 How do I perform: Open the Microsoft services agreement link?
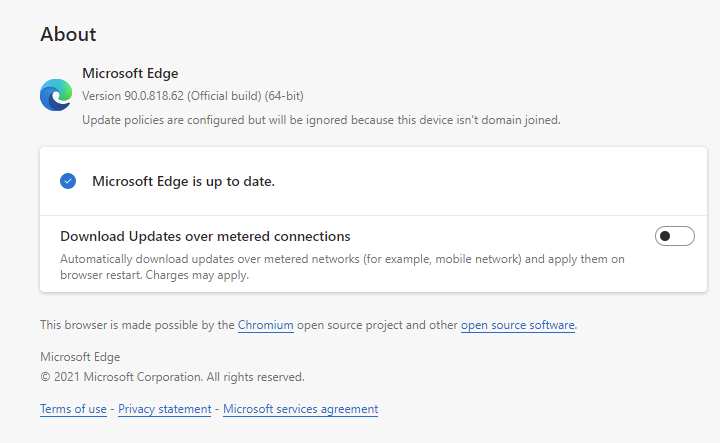tap(300, 409)
